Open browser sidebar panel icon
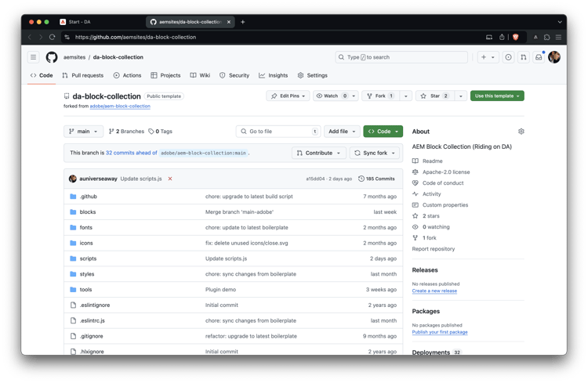The image size is (588, 383). pyautogui.click(x=489, y=37)
